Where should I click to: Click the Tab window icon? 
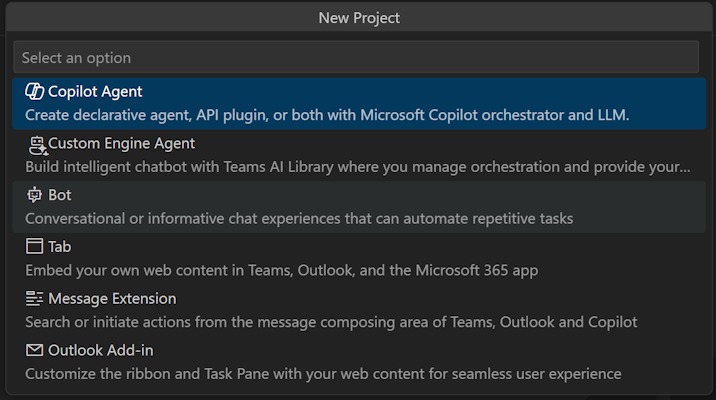click(35, 247)
